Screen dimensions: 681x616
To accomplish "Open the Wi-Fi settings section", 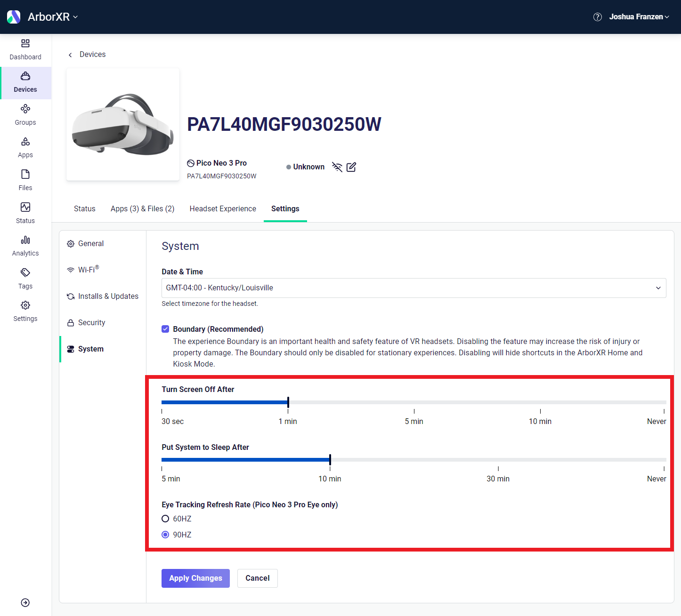I will coord(103,270).
